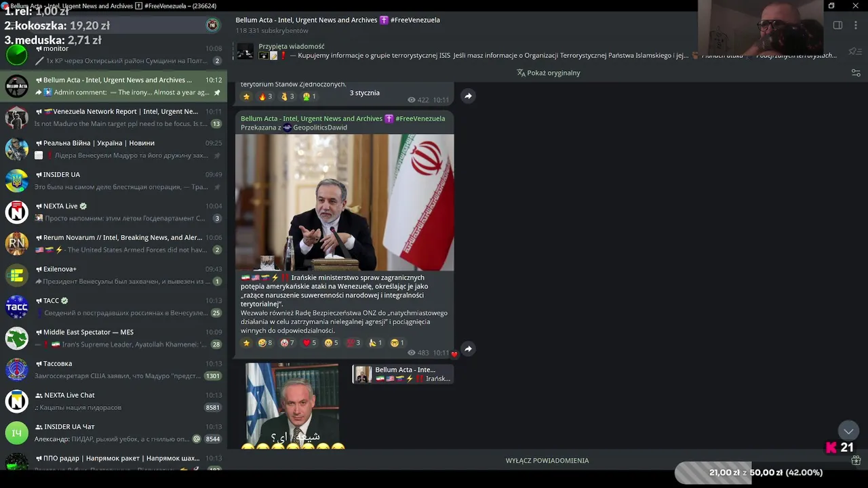Screen dimensions: 868x488
Task: Click small round avatar icon atop chat list
Action: pos(212,25)
